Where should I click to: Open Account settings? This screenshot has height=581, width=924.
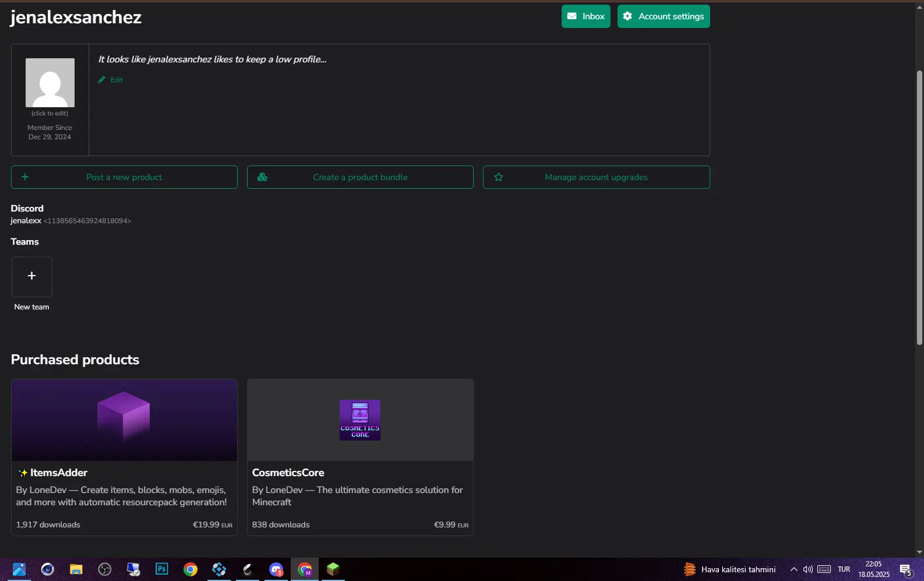click(664, 16)
